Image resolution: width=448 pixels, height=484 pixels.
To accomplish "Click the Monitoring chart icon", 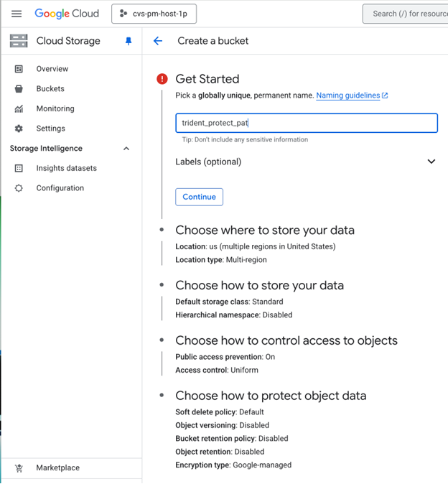I will point(19,109).
